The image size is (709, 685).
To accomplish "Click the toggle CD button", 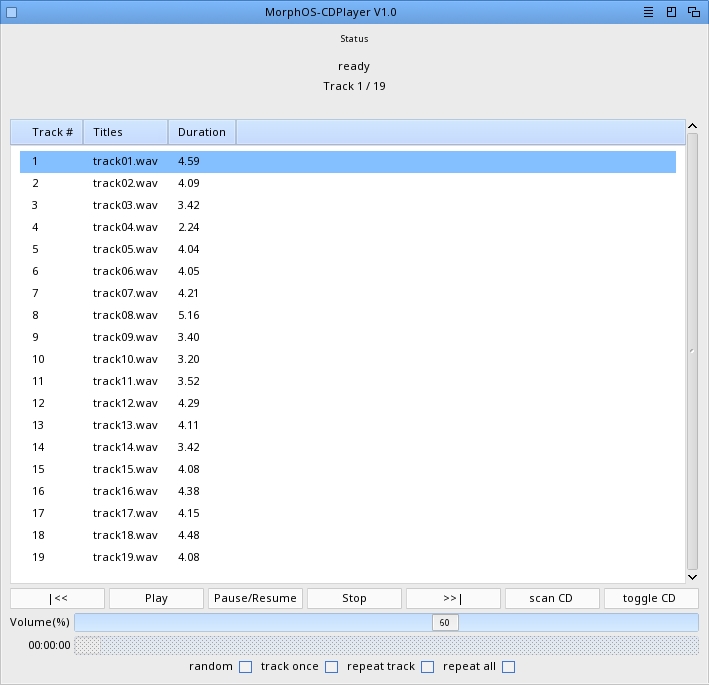I will (x=651, y=598).
